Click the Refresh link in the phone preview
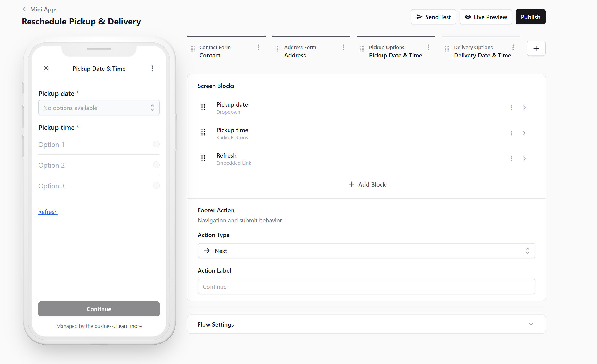This screenshot has width=597, height=364. (48, 212)
